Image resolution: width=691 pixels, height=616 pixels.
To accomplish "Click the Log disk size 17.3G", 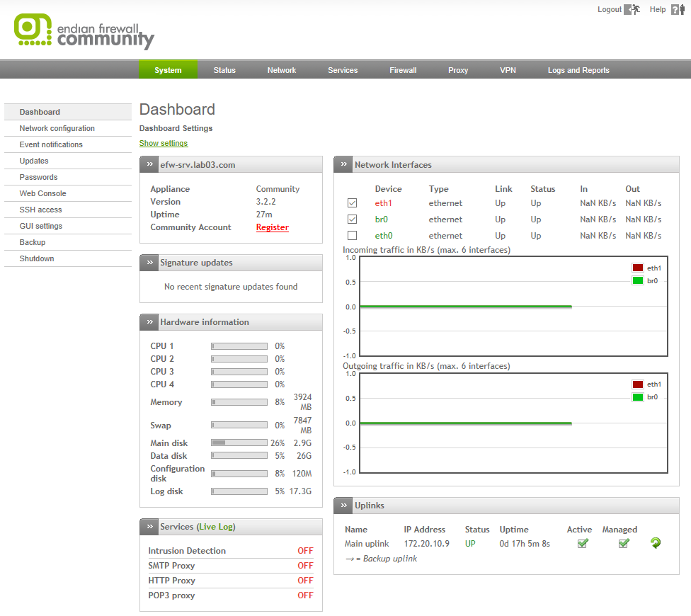I will 300,491.
